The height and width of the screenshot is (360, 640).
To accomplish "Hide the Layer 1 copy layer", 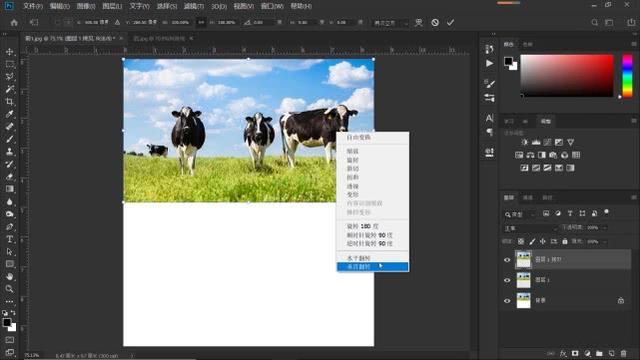I will coord(507,260).
